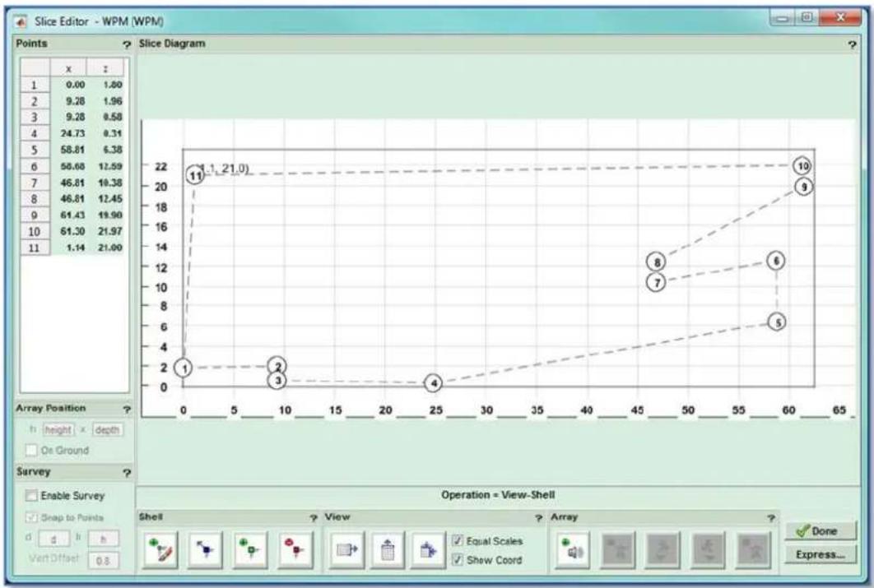Select point marker 5 in the diagram
This screenshot has height=588, width=874.
click(x=777, y=322)
